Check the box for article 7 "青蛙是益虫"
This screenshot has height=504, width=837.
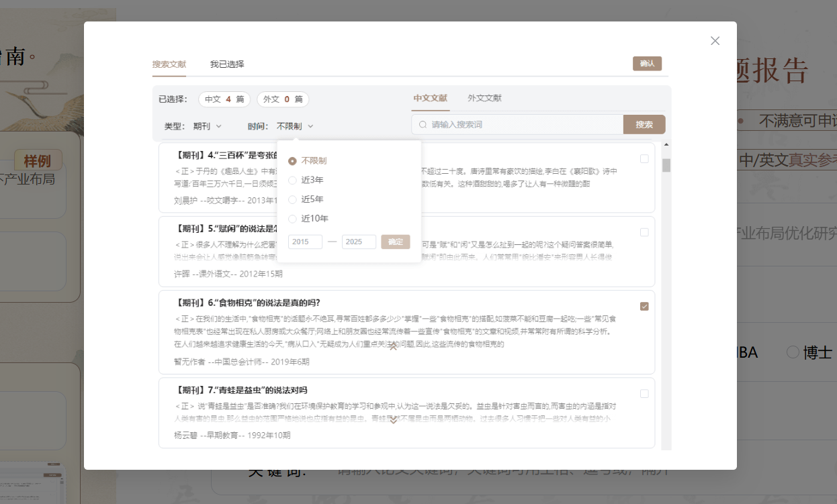coord(644,393)
